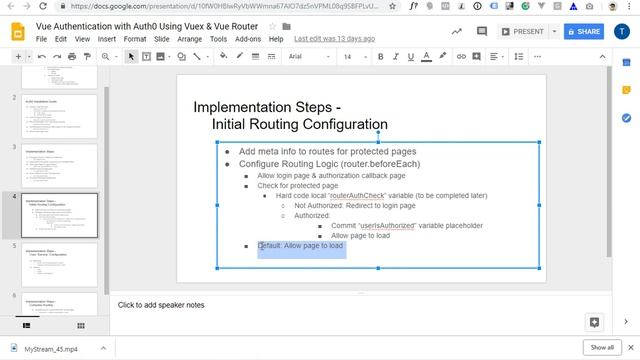Toggle Underline formatting

pos(411,57)
